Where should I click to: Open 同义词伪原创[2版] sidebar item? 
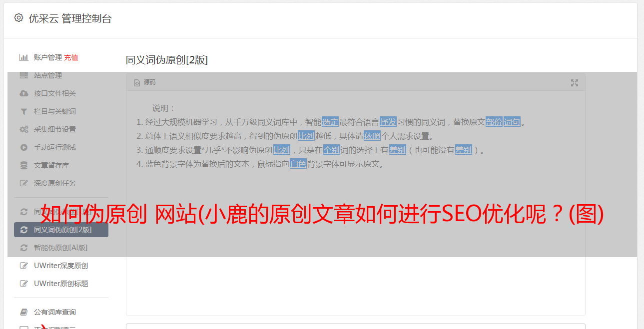[61, 230]
